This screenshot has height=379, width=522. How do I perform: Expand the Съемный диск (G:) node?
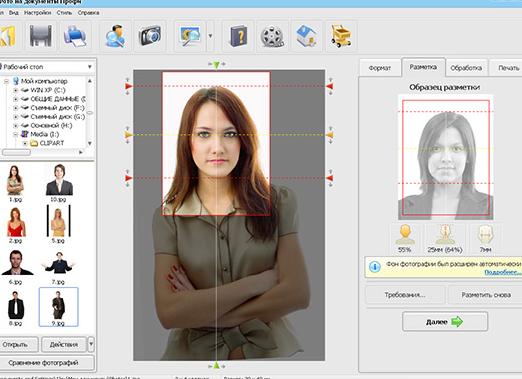click(x=16, y=117)
